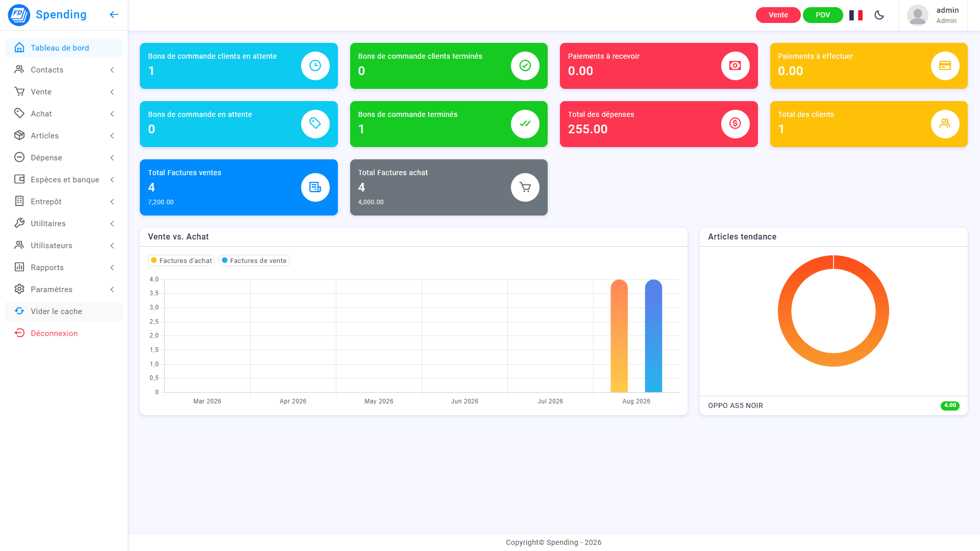Click clock icon on pending client orders card
The height and width of the screenshot is (551, 980).
point(315,66)
